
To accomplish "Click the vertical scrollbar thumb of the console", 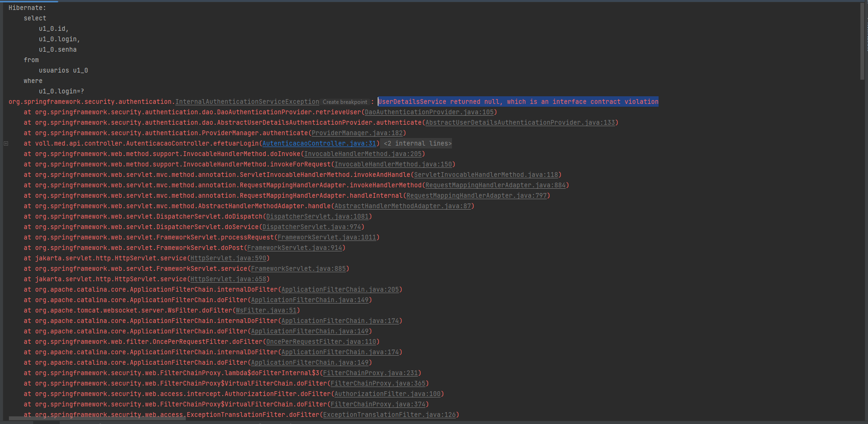I will tap(862, 41).
